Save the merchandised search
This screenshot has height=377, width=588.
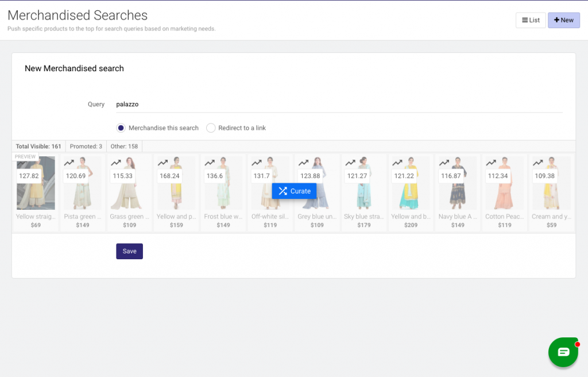129,251
